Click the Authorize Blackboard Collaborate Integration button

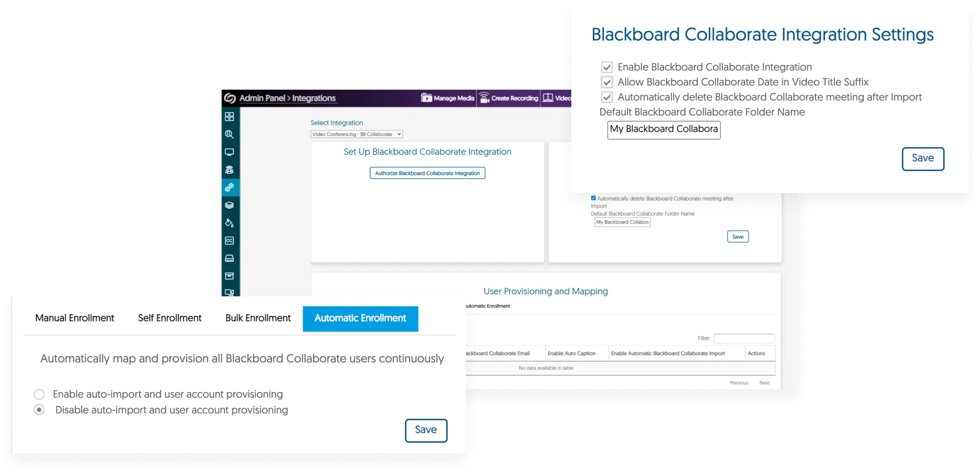(428, 173)
